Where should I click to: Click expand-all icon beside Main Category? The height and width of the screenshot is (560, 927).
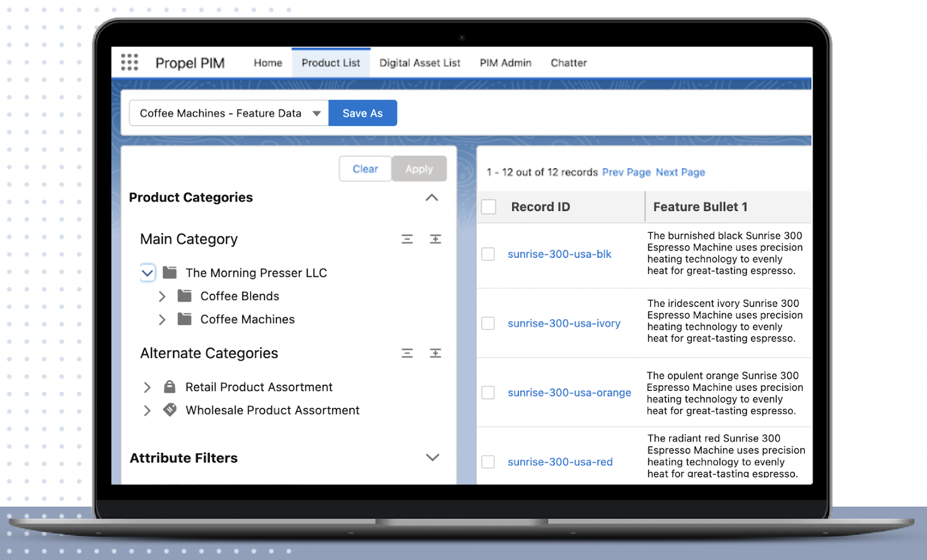(436, 239)
